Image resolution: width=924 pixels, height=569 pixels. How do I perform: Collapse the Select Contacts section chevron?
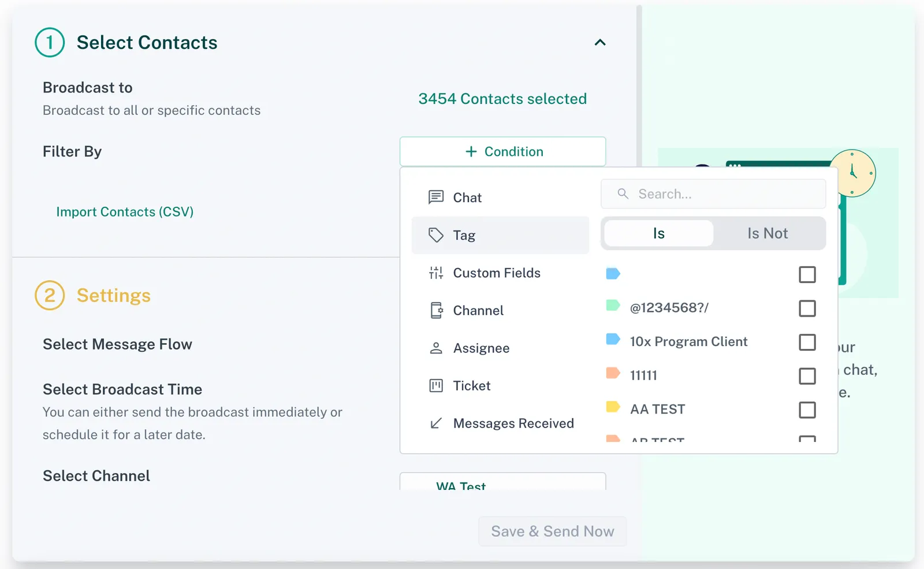coord(600,43)
